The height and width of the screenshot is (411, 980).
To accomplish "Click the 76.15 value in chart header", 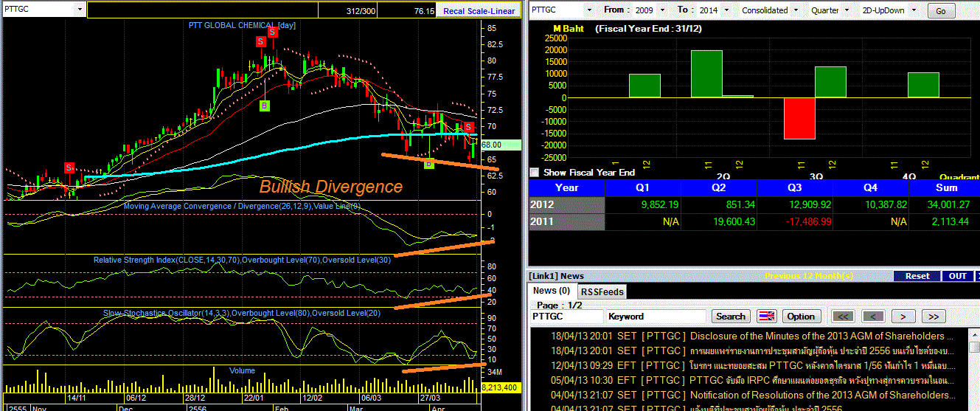I will tap(424, 11).
